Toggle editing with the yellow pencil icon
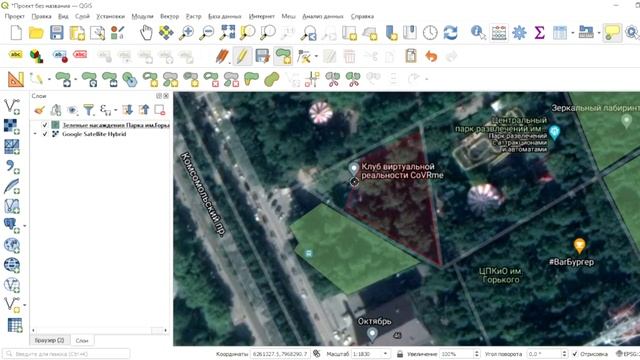This screenshot has width=640, height=360. (x=242, y=56)
